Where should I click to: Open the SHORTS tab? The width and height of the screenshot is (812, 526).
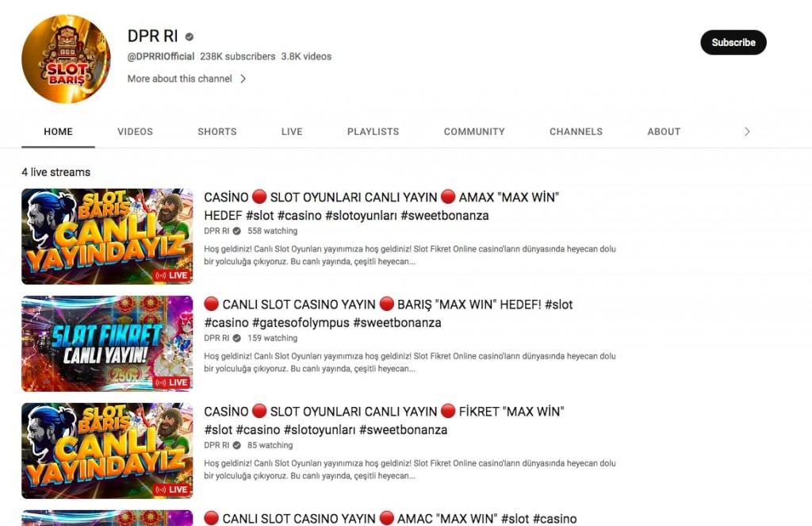coord(217,132)
